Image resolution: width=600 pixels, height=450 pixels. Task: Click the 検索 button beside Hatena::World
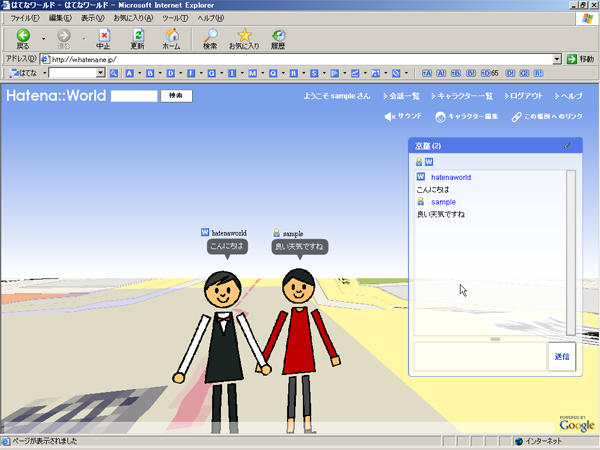tap(176, 96)
